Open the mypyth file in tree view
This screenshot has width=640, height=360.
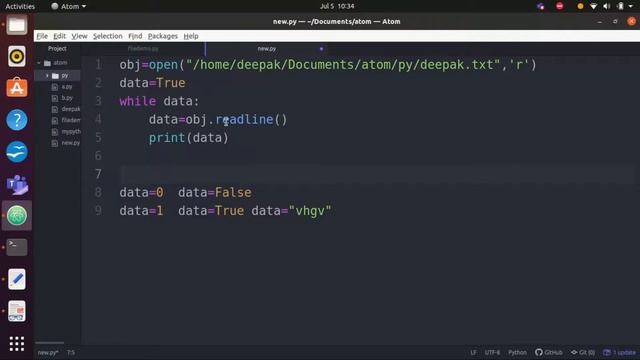click(71, 131)
